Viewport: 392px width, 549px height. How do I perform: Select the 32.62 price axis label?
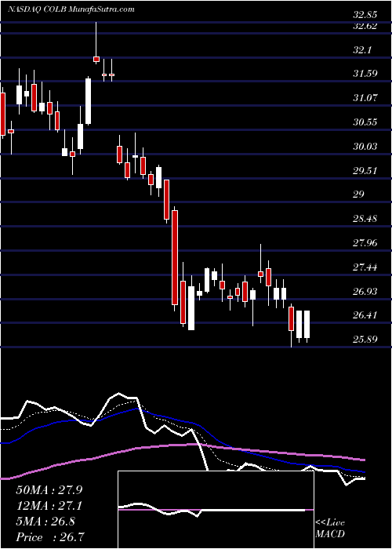pos(365,26)
